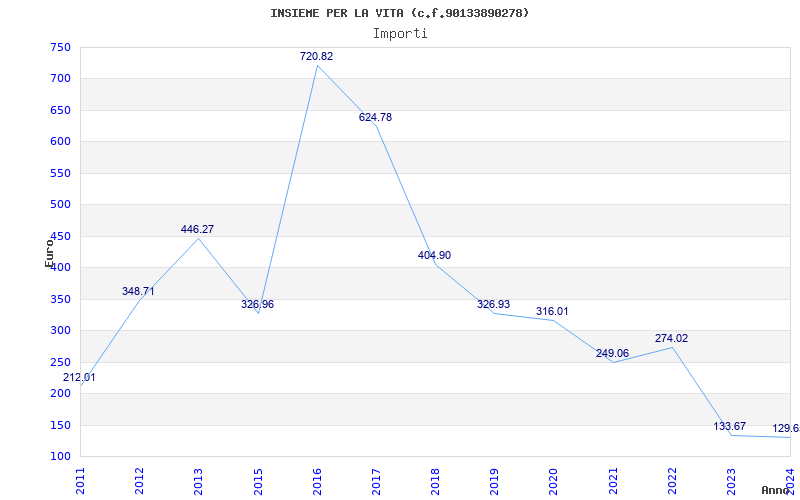The height and width of the screenshot is (500, 800).
Task: Click the 404.90 value label
Action: 435,255
